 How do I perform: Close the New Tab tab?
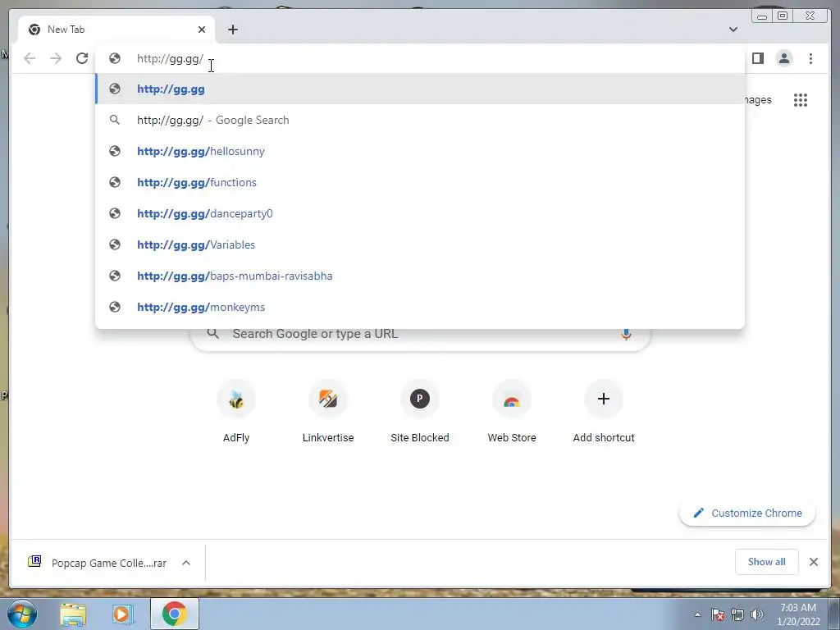pos(202,30)
